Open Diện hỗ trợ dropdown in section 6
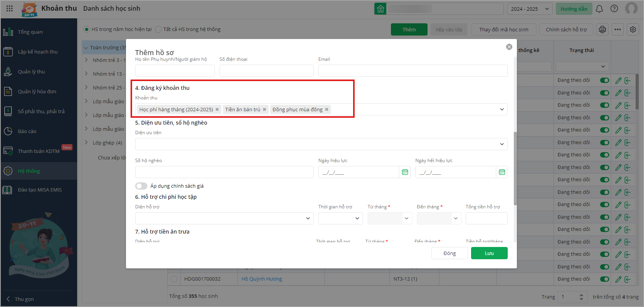 [224, 218]
